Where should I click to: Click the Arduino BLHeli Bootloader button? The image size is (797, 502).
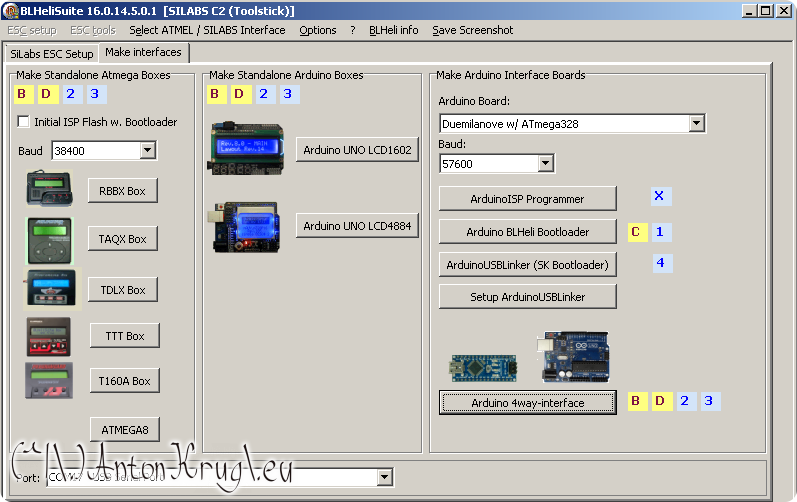click(528, 232)
